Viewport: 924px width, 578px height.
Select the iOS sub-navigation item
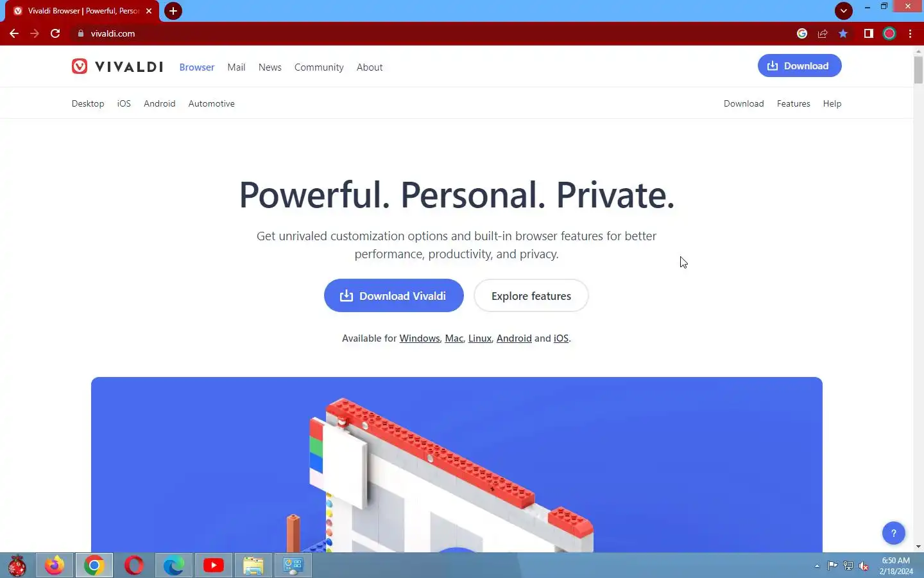pos(124,103)
